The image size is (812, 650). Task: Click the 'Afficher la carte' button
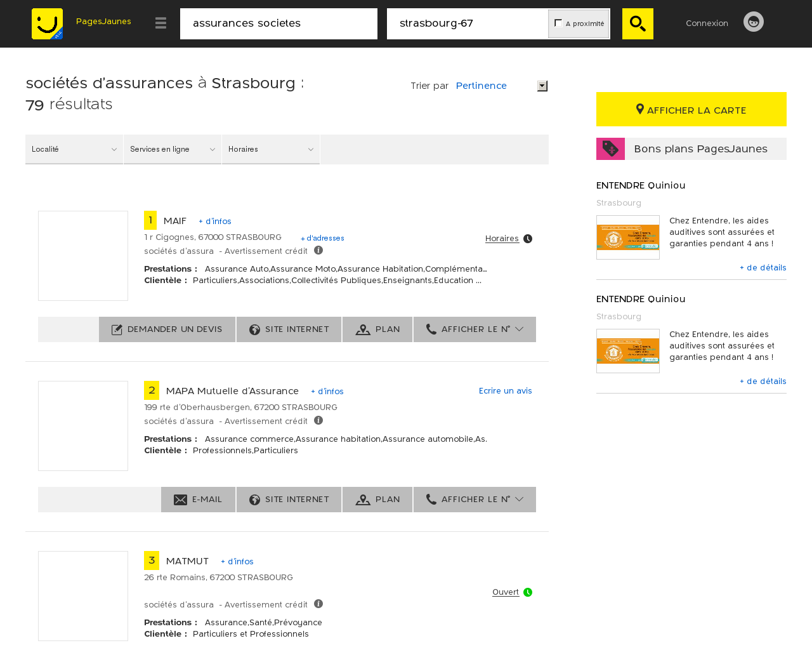tap(691, 109)
